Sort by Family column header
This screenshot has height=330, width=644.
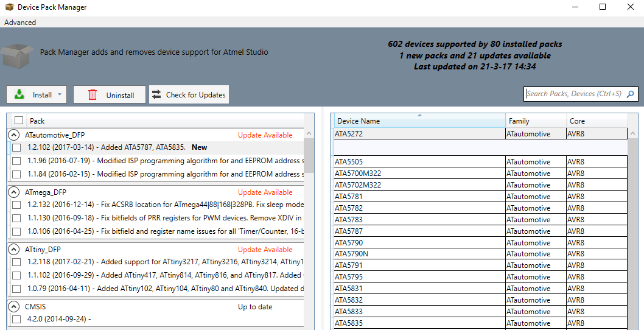[536, 121]
